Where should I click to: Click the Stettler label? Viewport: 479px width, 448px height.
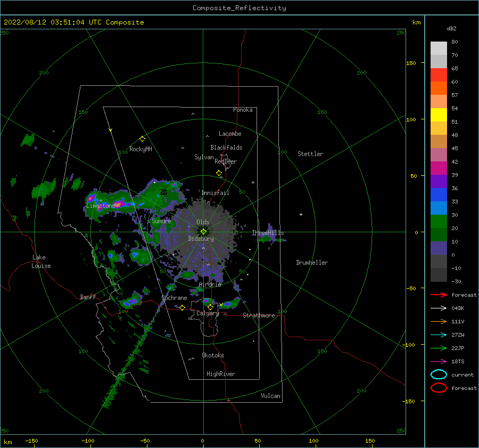310,154
